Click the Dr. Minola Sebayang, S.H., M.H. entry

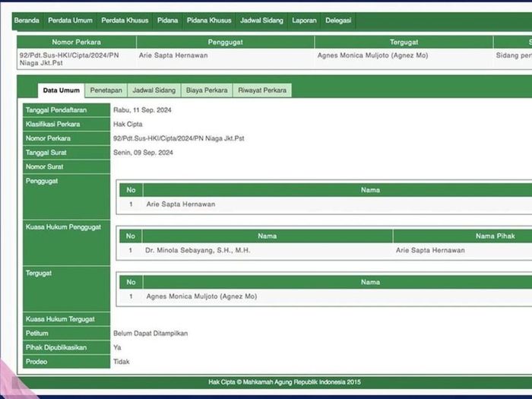(198, 250)
